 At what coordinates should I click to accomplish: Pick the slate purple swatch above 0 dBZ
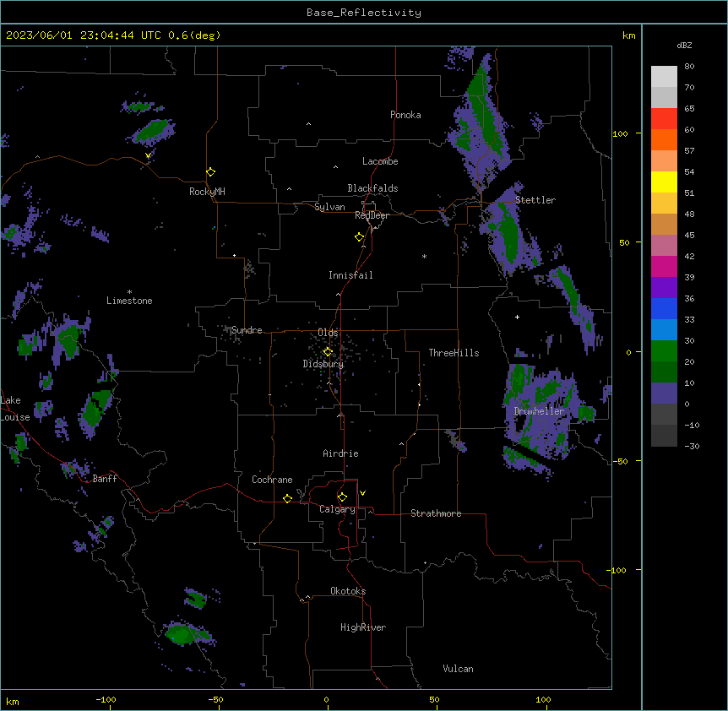[664, 393]
